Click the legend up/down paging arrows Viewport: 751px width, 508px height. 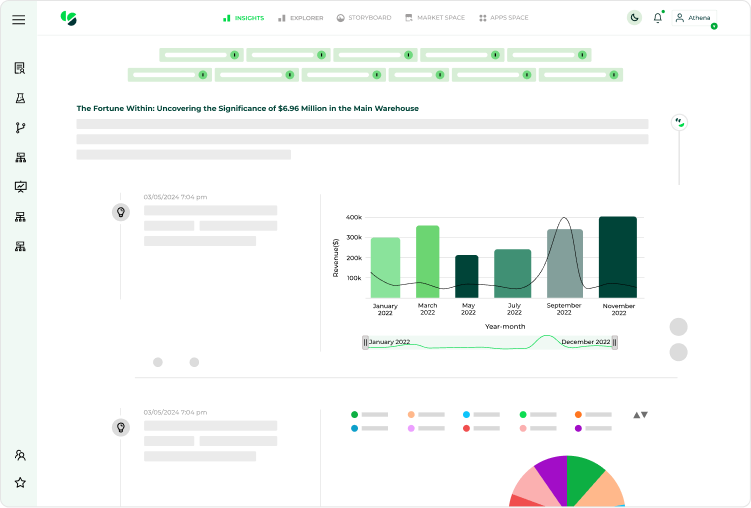(640, 415)
